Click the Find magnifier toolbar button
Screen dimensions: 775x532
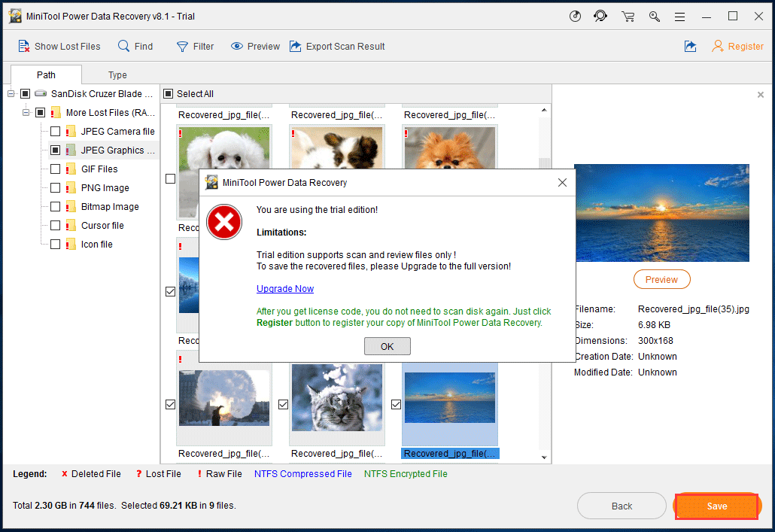(135, 47)
